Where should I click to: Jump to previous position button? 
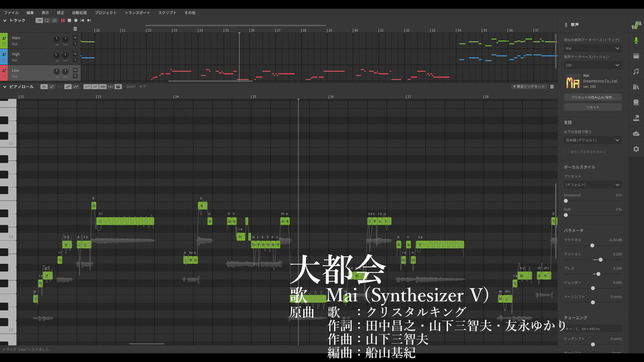tap(82, 21)
